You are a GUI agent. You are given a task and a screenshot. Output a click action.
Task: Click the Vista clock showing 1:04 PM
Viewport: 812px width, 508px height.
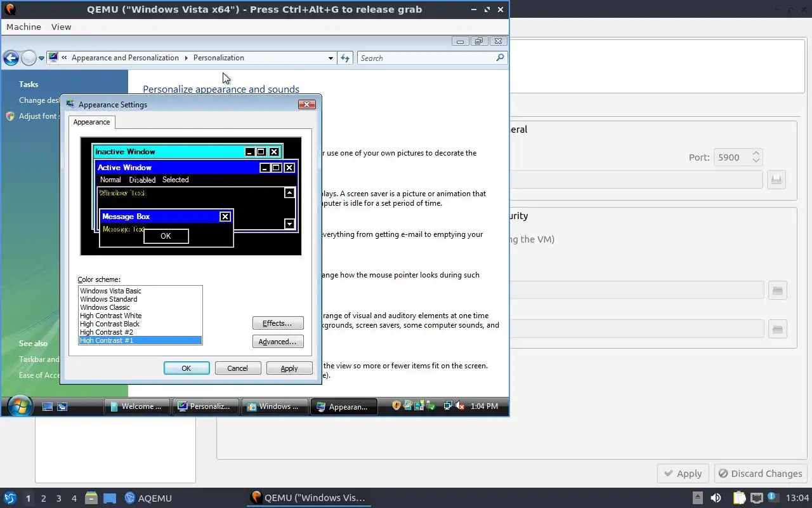click(484, 406)
